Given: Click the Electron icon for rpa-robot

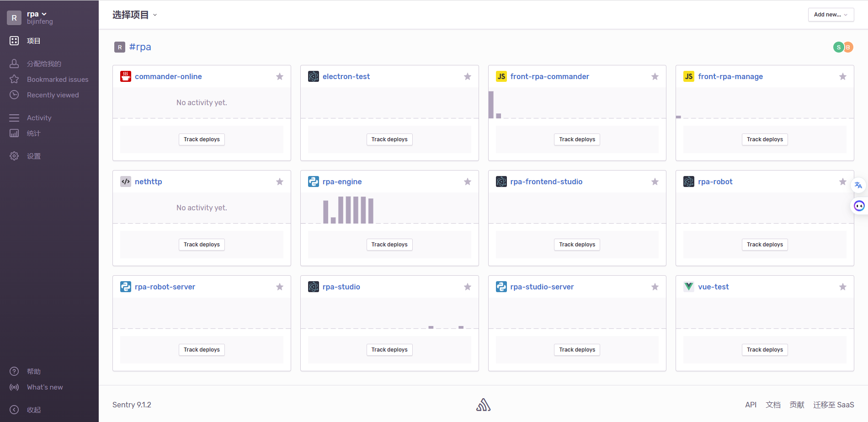Looking at the screenshot, I should click(x=689, y=182).
